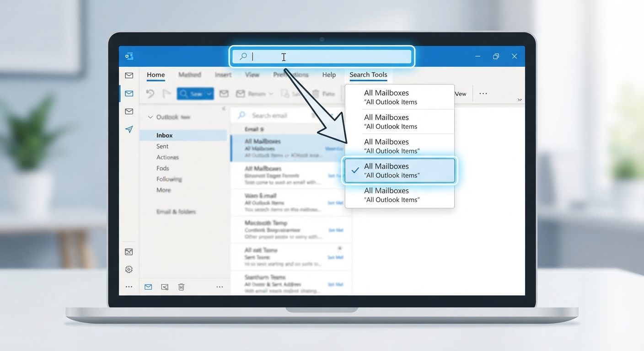Open the blue highlighted mail icon in the left rail
Screen dimensions: 644x351
129,93
